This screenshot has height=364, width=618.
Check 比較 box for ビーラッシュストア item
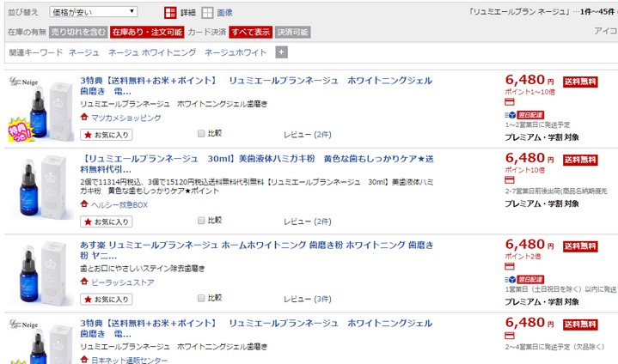pos(201,298)
